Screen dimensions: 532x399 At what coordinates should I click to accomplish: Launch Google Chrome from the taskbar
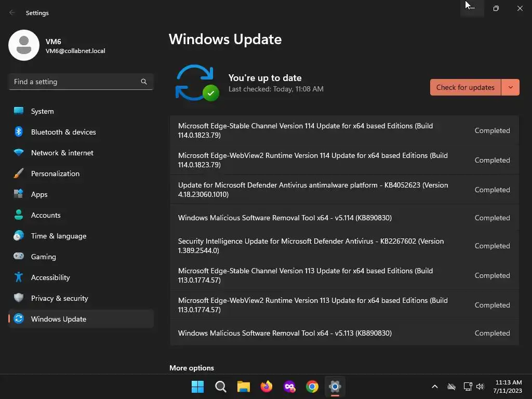click(x=312, y=387)
